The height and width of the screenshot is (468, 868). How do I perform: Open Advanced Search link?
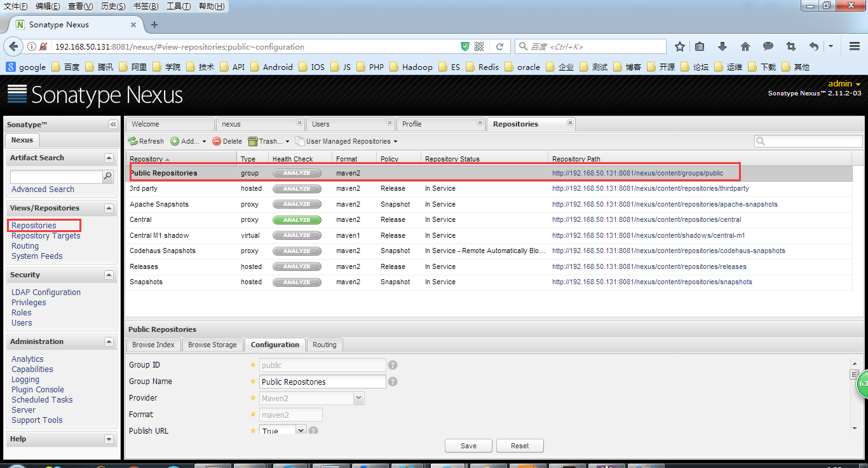[43, 189]
